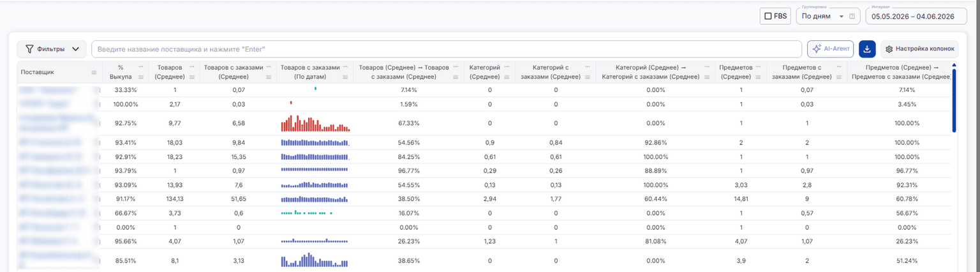
Task: Click the help icon in Группировка field
Action: coord(852,16)
